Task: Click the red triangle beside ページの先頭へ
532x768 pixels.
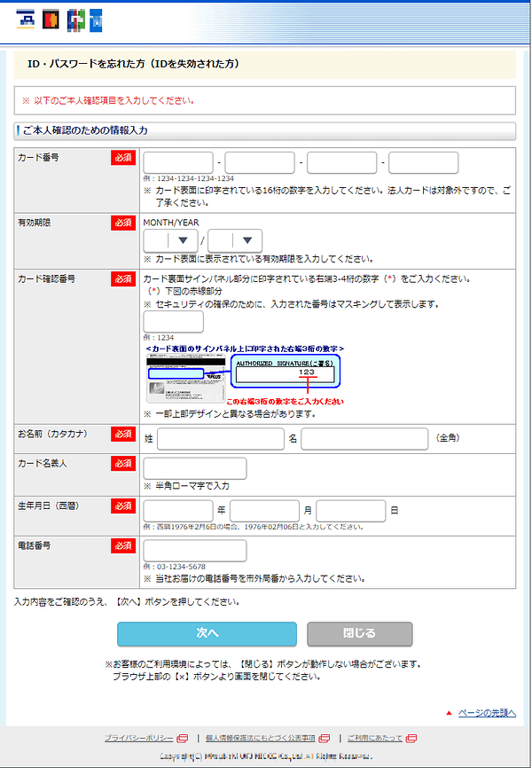Action: point(449,713)
